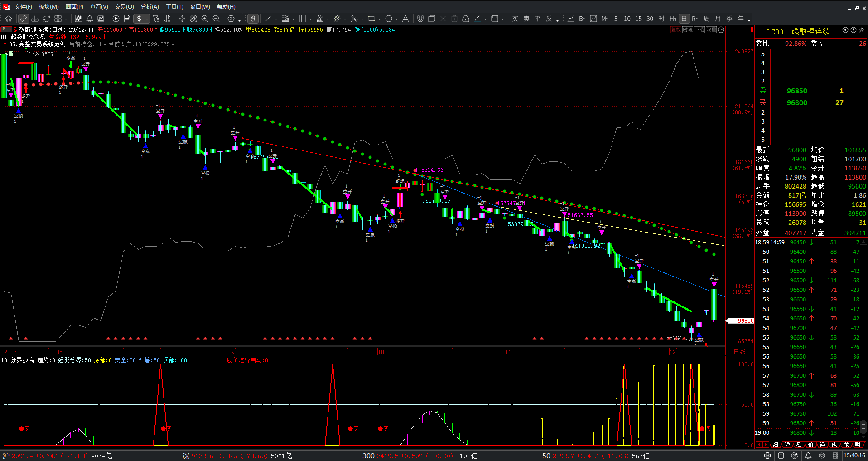Viewport: 868px width, 461px height.
Task: Toggle the lock drawings icon
Action: pos(466,19)
